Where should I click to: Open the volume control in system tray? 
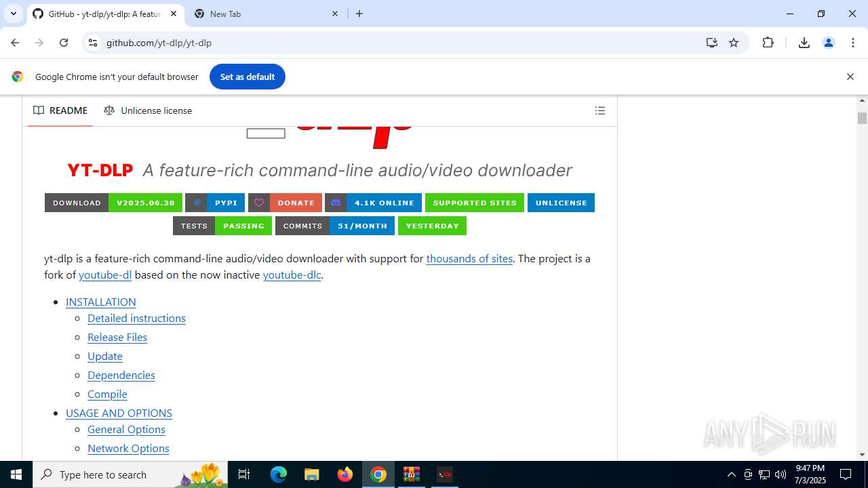[x=781, y=474]
